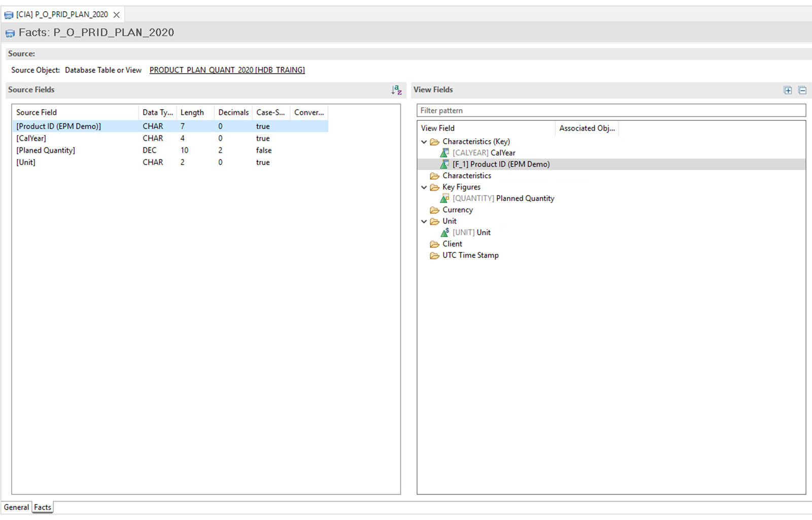Collapse the Key Figures node
This screenshot has height=520, width=812.
click(424, 187)
